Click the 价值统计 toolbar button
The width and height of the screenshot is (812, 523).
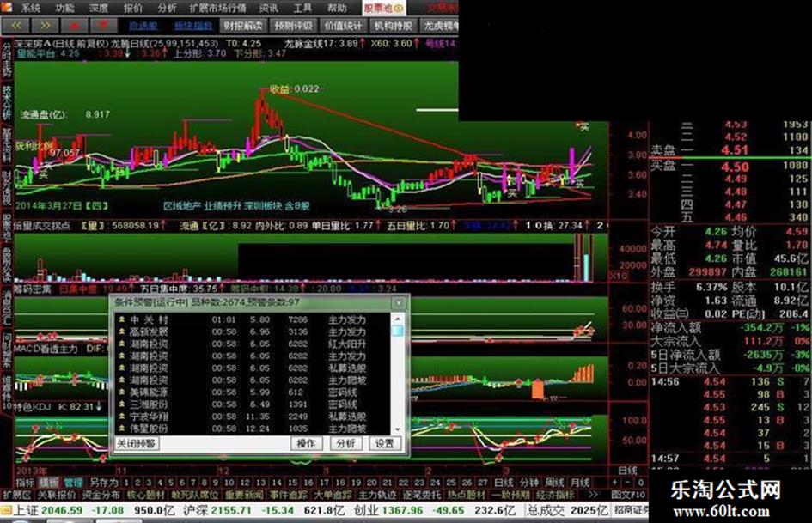tap(344, 26)
